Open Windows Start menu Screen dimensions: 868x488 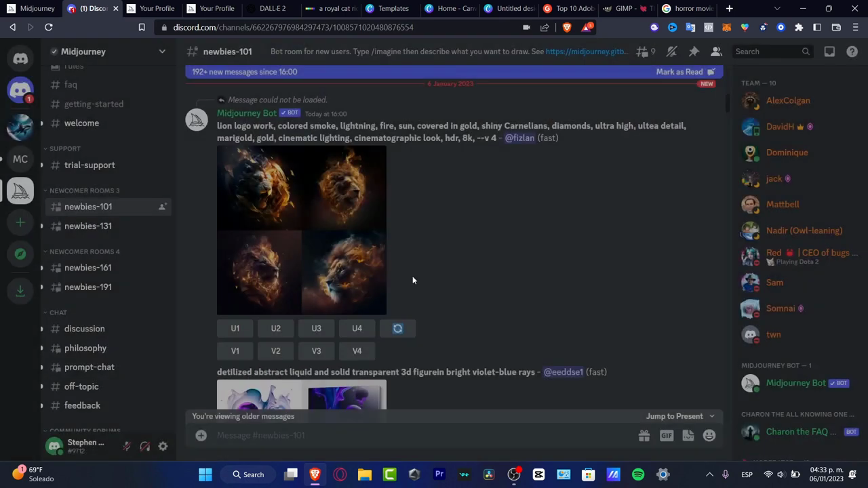click(205, 474)
